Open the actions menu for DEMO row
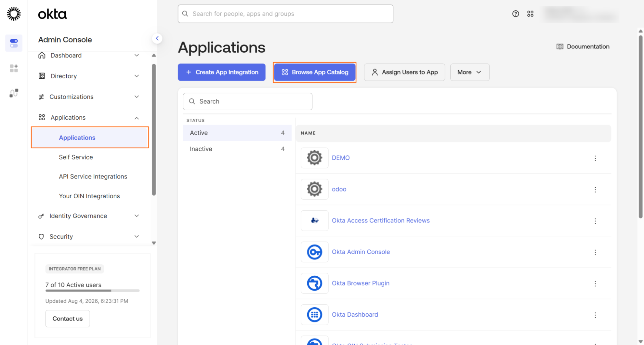The height and width of the screenshot is (345, 644). coord(595,158)
